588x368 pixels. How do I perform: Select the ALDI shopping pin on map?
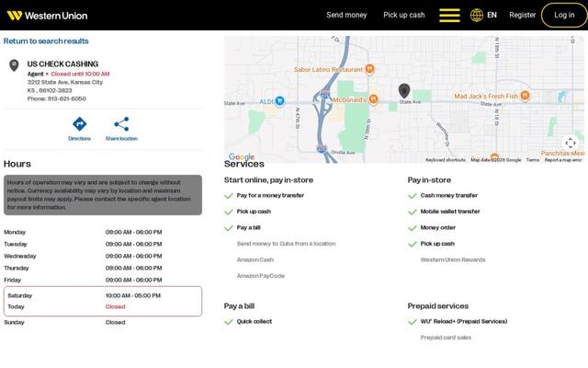pos(279,100)
